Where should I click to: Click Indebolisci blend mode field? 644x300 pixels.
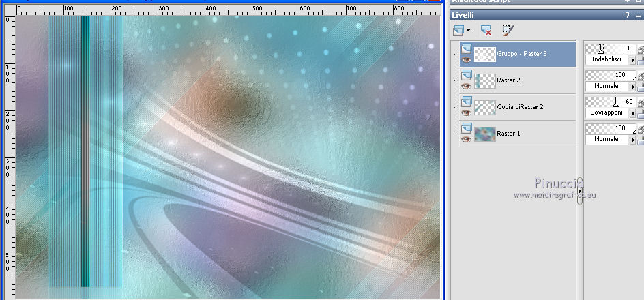pyautogui.click(x=607, y=60)
